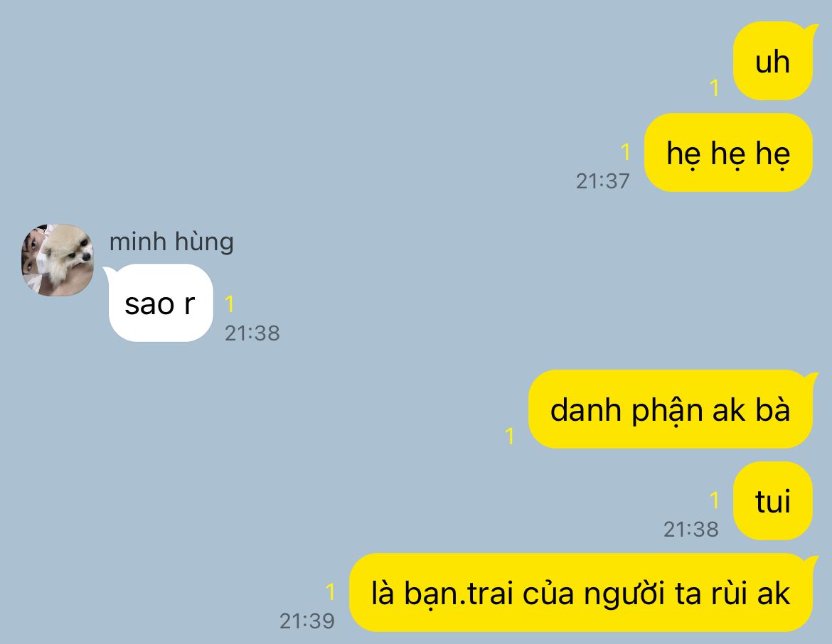Click the unread count beside 'danh phận ak bà'
832x644 pixels.
pos(509,436)
